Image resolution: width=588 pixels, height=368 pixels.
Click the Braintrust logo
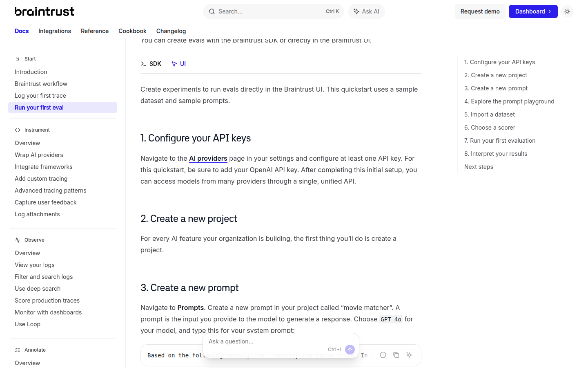tap(45, 11)
